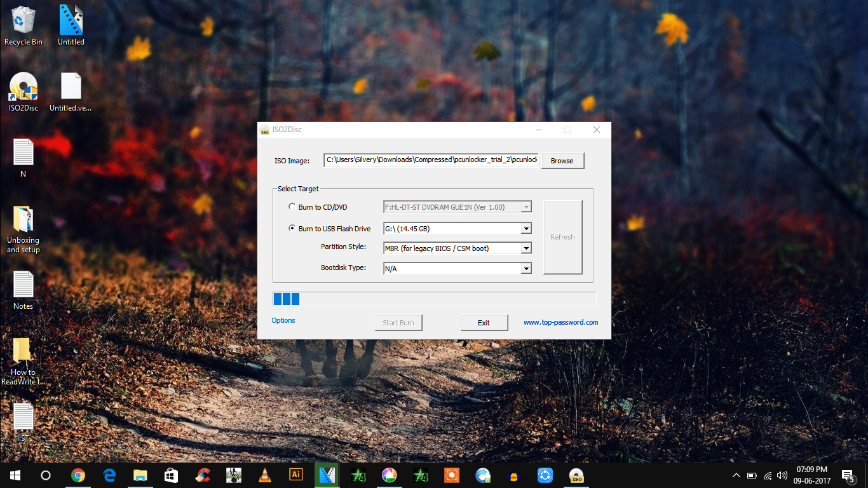Select the text file named N on desktop
868x488 pixels.
coord(24,158)
